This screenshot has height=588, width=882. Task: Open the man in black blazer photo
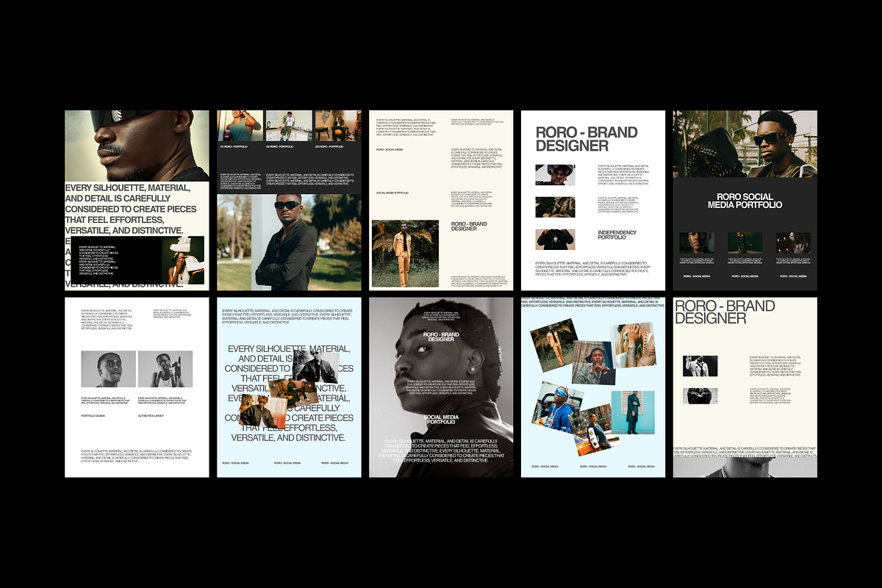[x=289, y=242]
